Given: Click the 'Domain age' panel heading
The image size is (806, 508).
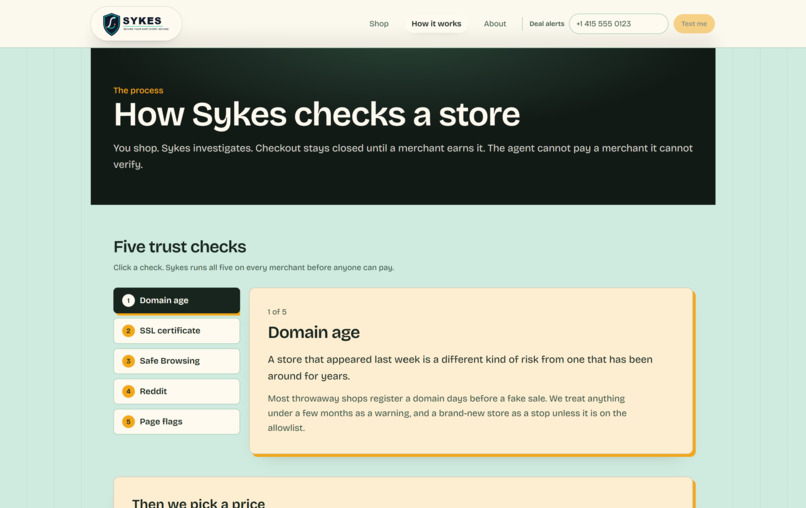Looking at the screenshot, I should [x=314, y=332].
